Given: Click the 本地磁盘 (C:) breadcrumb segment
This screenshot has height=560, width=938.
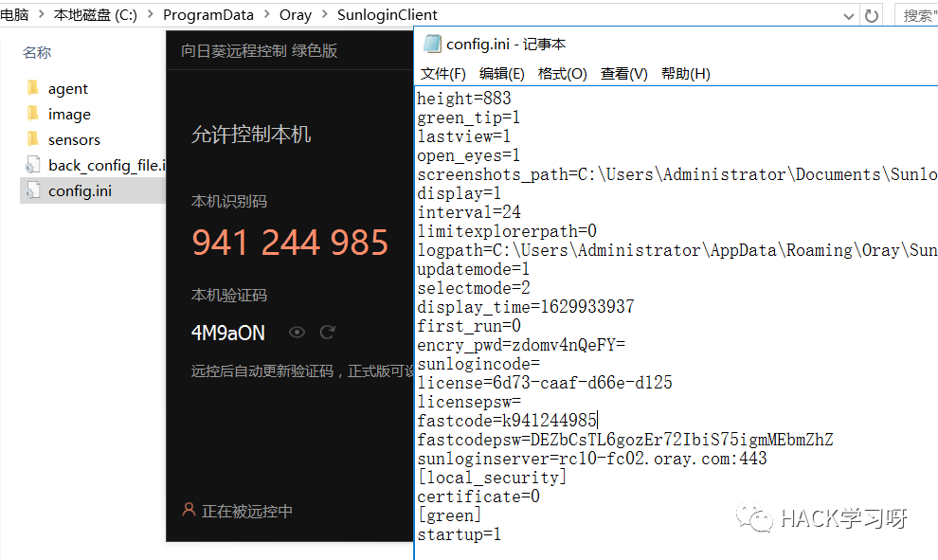Looking at the screenshot, I should tap(95, 14).
